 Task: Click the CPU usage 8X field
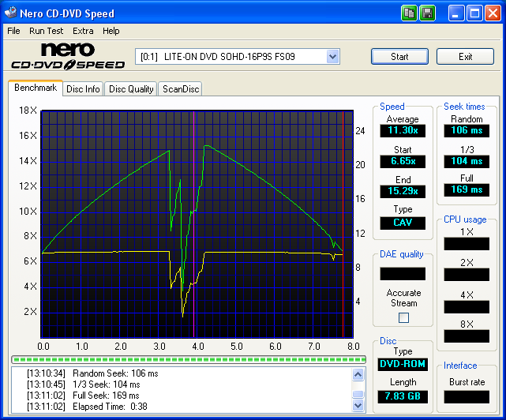tap(467, 336)
